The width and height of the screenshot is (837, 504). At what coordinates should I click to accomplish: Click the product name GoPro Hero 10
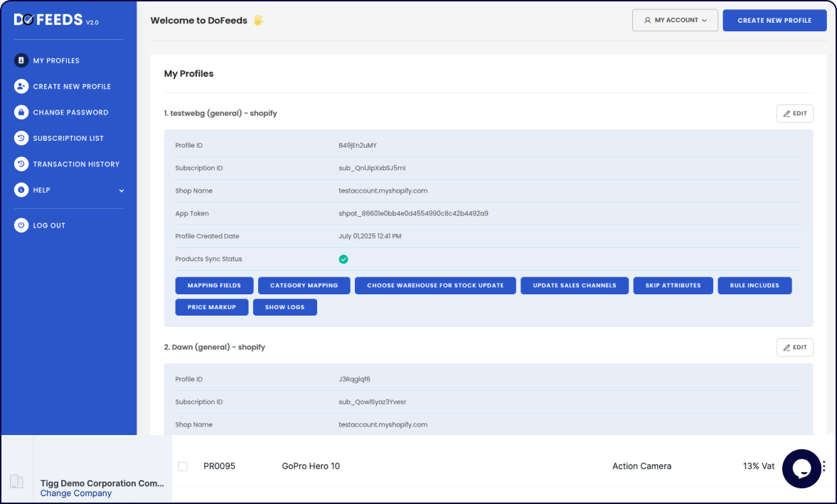[x=311, y=466]
